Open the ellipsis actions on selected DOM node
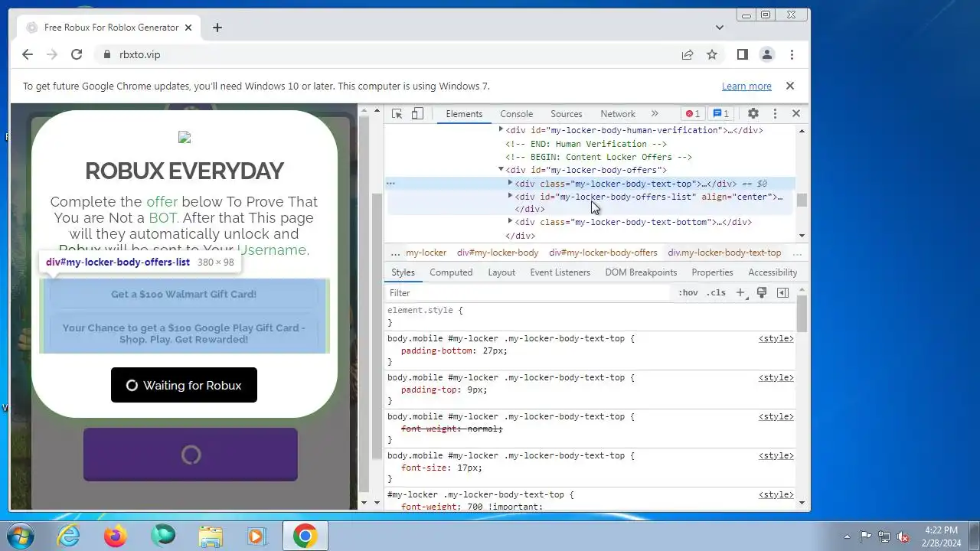The width and height of the screenshot is (980, 551). pyautogui.click(x=390, y=184)
